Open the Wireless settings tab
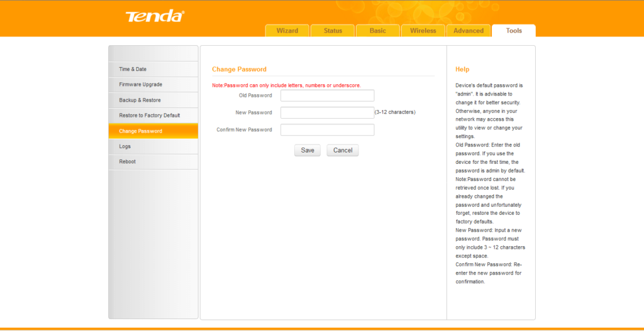The width and height of the screenshot is (644, 331). pos(423,31)
